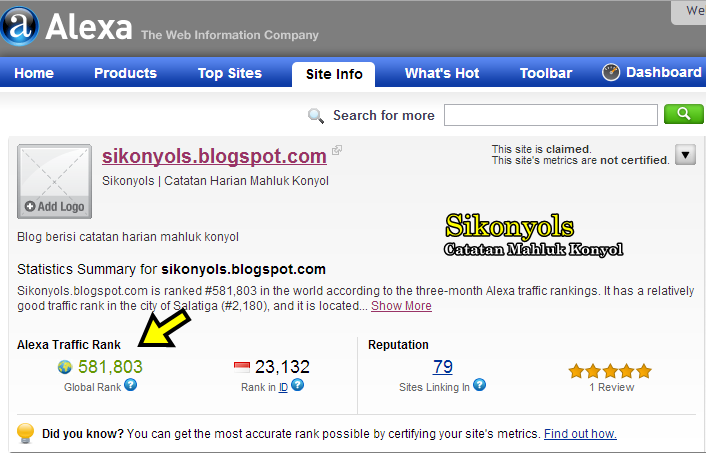Click the Find out how link
706x453 pixels.
click(580, 434)
